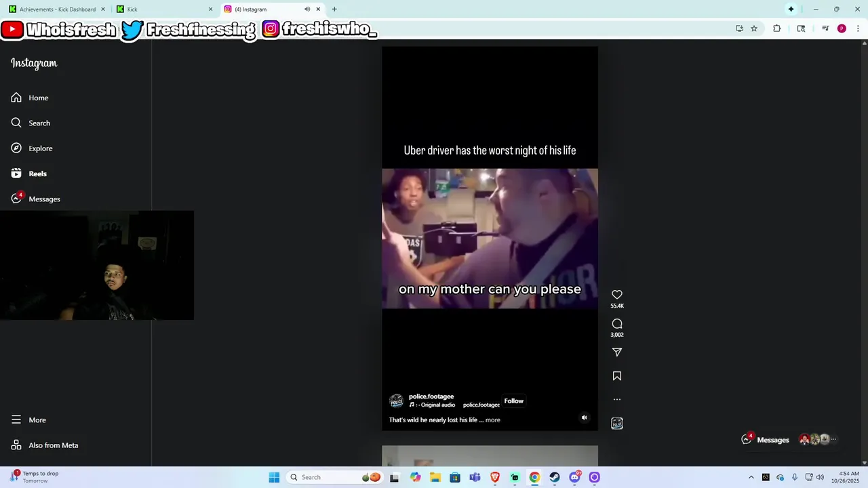The image size is (868, 488).
Task: Open police.footagee profile name
Action: point(431,396)
